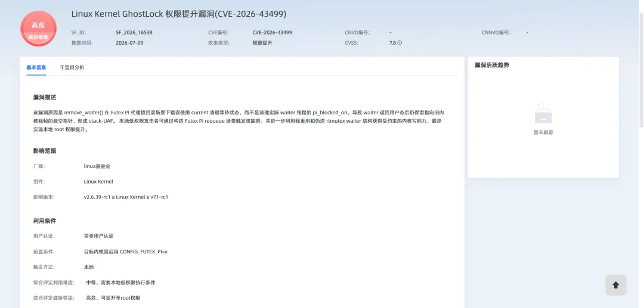Click the CNNVD编号 label
The image size is (644, 308).
(496, 32)
